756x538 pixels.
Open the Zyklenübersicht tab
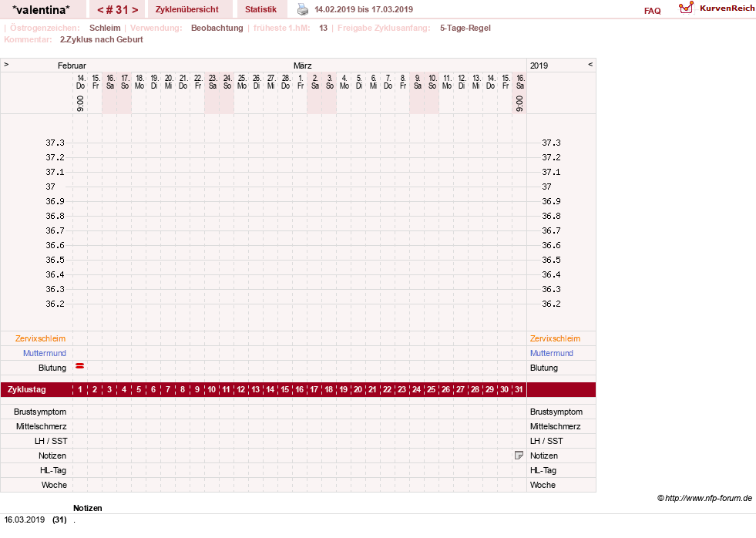pos(187,9)
